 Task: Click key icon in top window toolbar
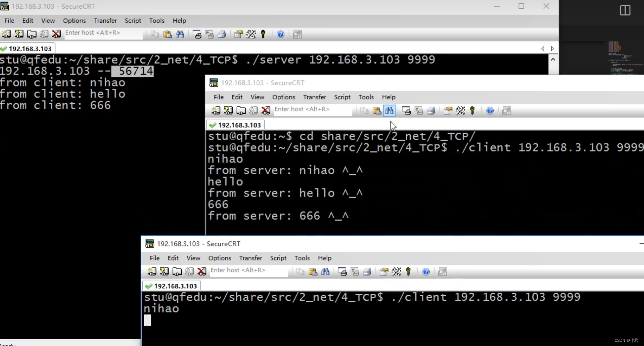pos(263,34)
